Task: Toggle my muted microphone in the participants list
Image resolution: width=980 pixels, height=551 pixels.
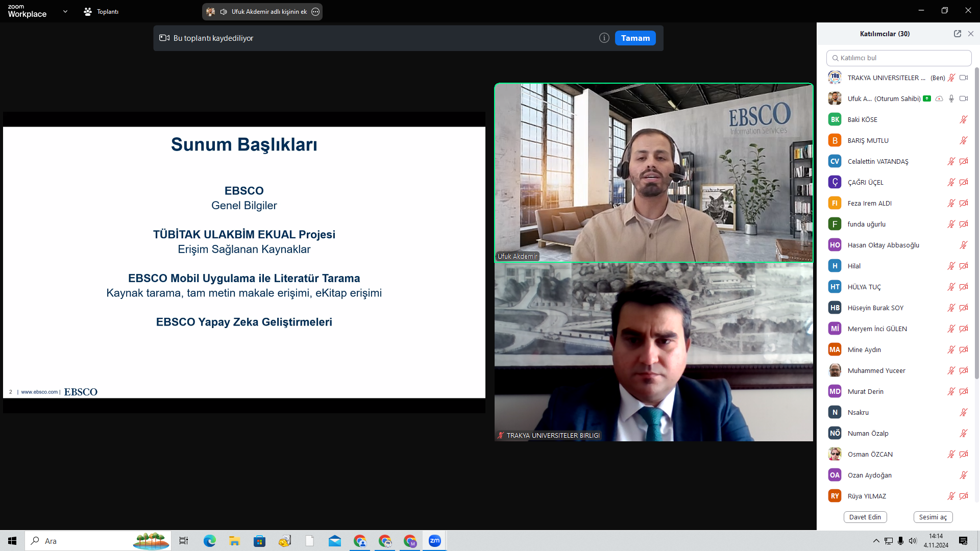Action: [951, 78]
